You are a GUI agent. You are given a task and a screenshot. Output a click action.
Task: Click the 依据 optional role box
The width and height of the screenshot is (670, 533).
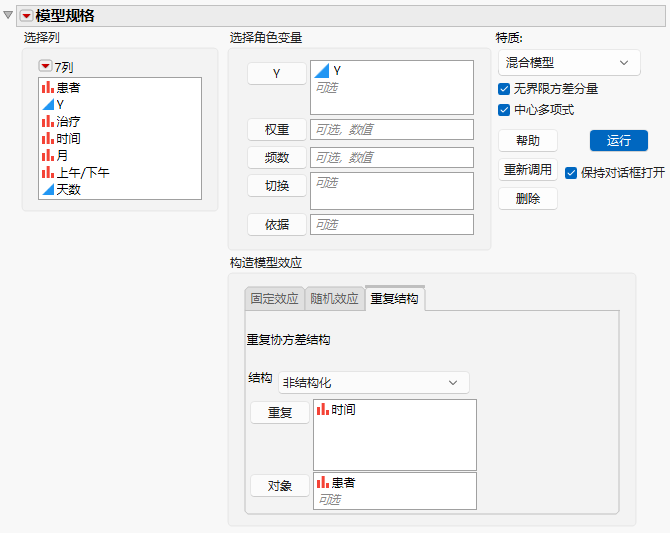pos(392,224)
